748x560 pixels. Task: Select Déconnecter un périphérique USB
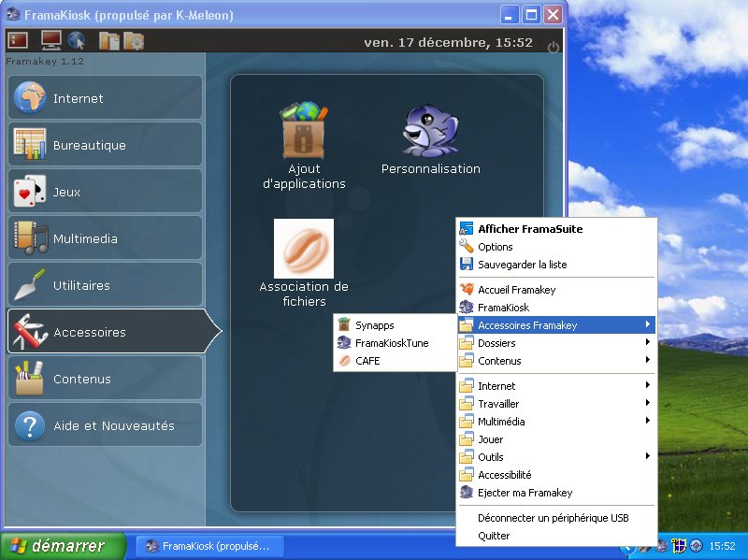[x=556, y=518]
